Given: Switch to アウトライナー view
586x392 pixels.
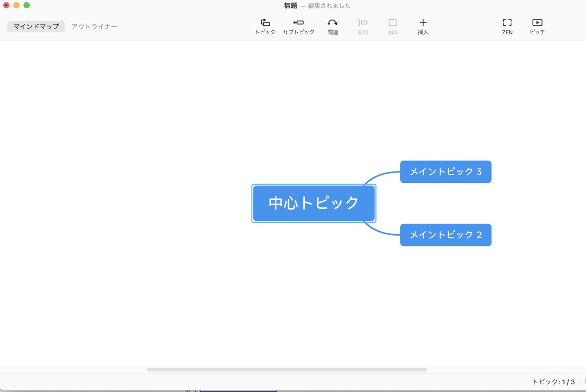Looking at the screenshot, I should point(94,26).
